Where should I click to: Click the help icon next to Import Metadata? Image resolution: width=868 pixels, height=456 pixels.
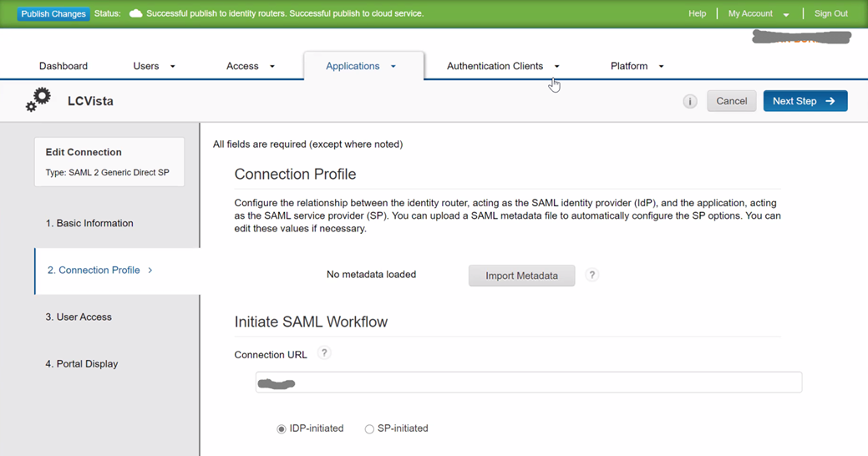(591, 275)
